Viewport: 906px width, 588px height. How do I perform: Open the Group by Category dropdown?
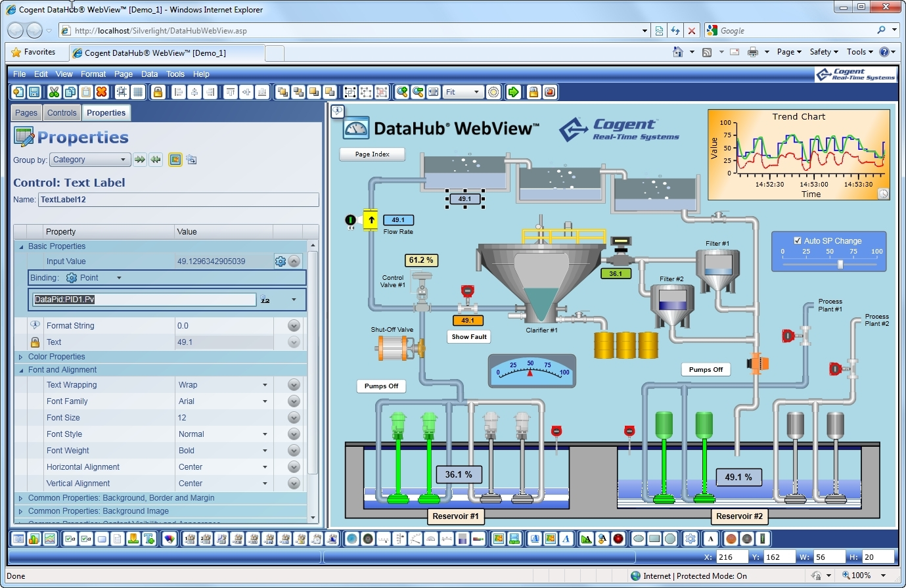click(x=90, y=160)
